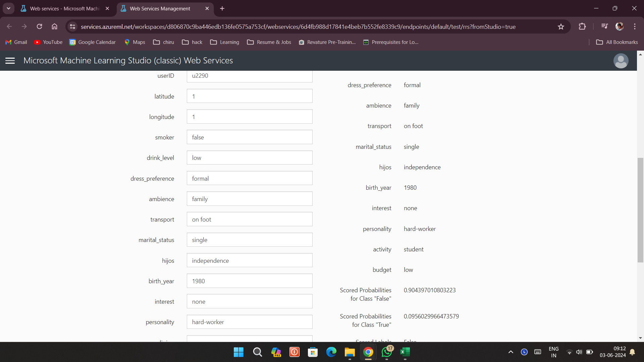Open the browser extensions puzzle icon
Screen dimensions: 644x362
pyautogui.click(x=582, y=26)
